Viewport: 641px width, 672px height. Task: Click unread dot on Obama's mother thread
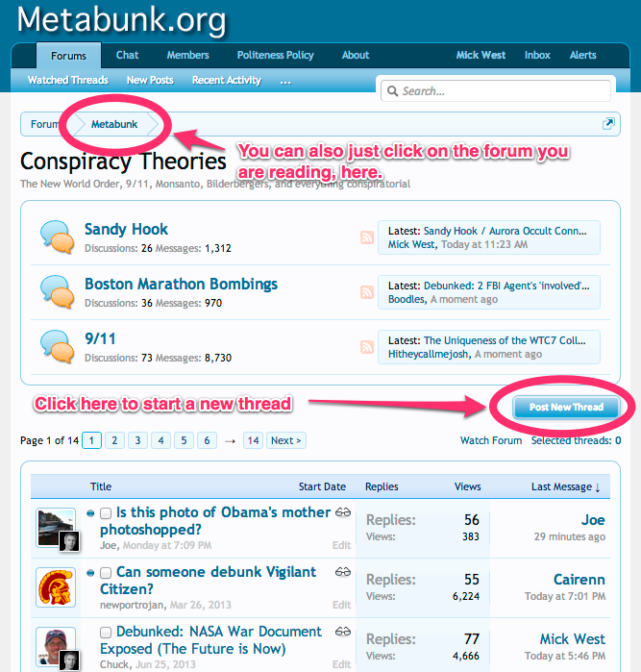[x=90, y=513]
